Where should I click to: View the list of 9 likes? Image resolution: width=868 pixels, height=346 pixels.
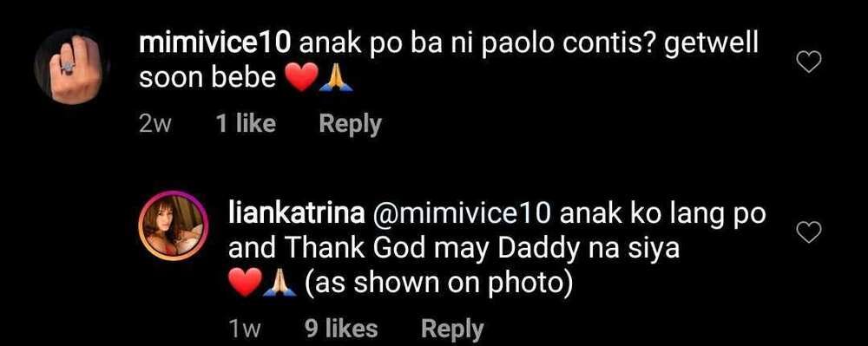click(341, 329)
